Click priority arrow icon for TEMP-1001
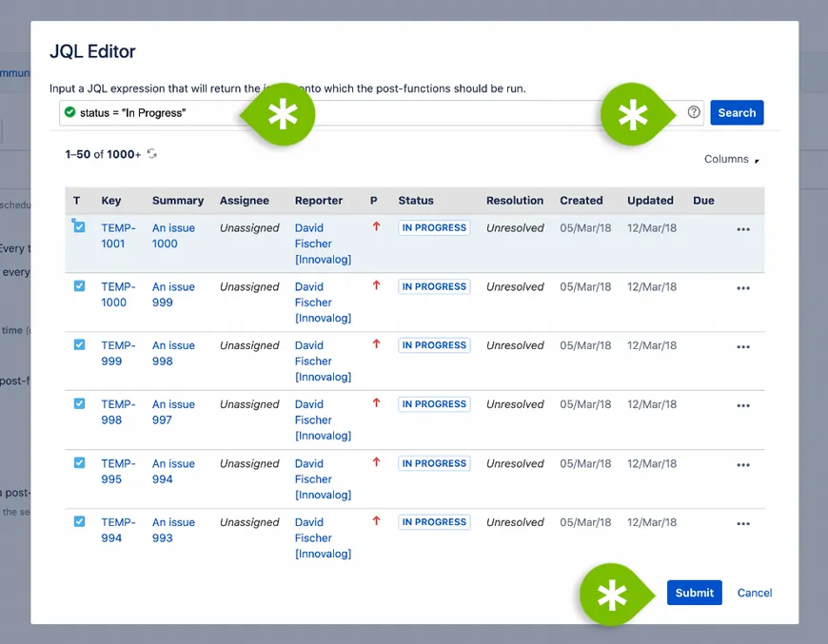 [x=376, y=226]
